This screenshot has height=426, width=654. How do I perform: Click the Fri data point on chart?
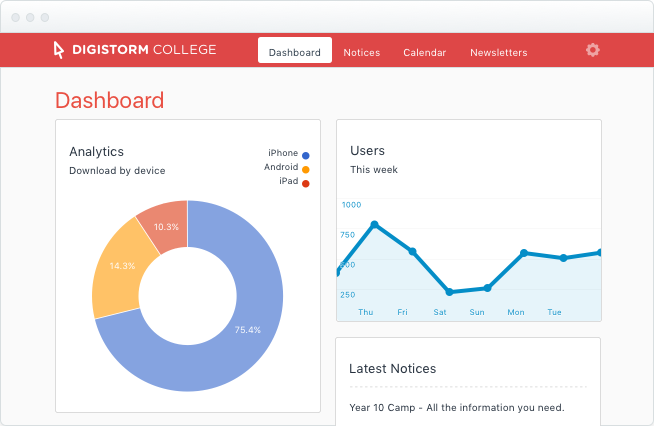pos(413,252)
